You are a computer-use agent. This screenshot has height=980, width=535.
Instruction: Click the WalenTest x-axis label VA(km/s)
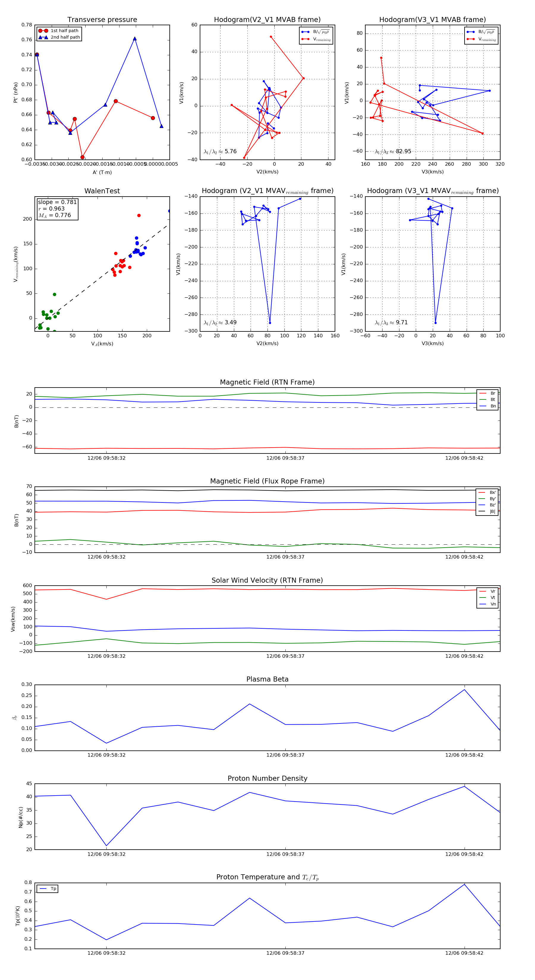click(102, 344)
